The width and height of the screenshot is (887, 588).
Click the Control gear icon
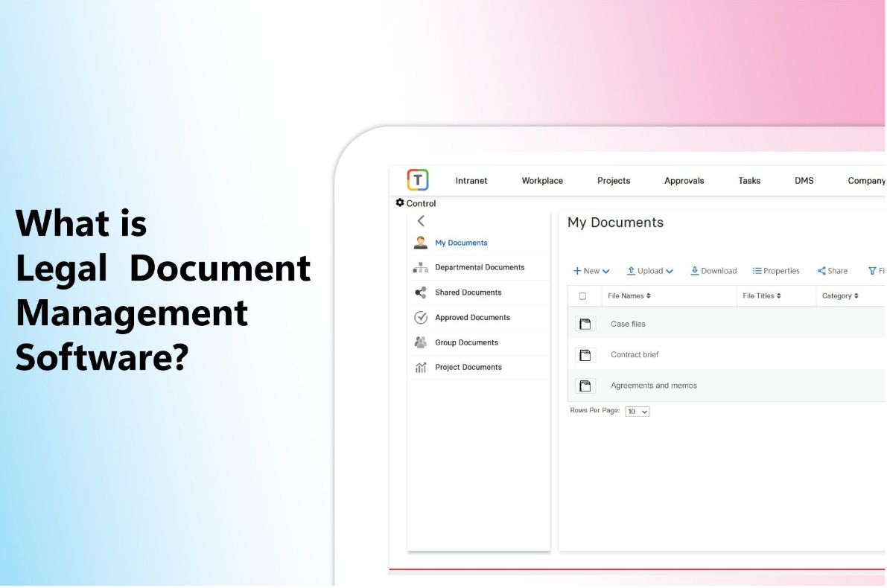(400, 202)
